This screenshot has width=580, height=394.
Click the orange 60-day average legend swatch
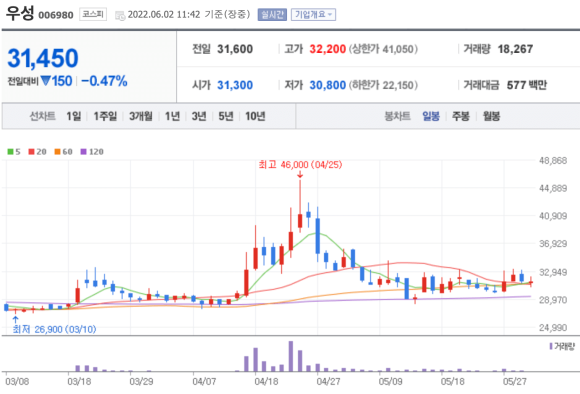pyautogui.click(x=57, y=152)
